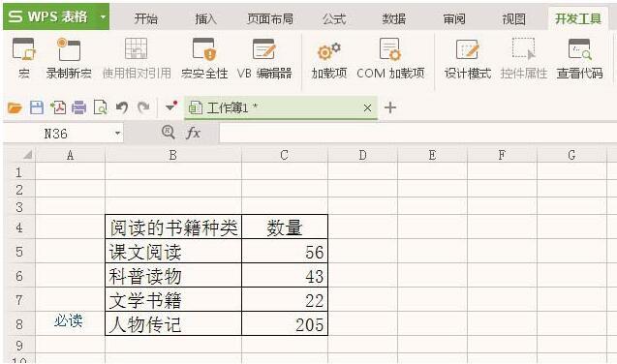617x364 pixels.
Task: Export to PDF icon in quick toolbar
Action: [x=58, y=107]
